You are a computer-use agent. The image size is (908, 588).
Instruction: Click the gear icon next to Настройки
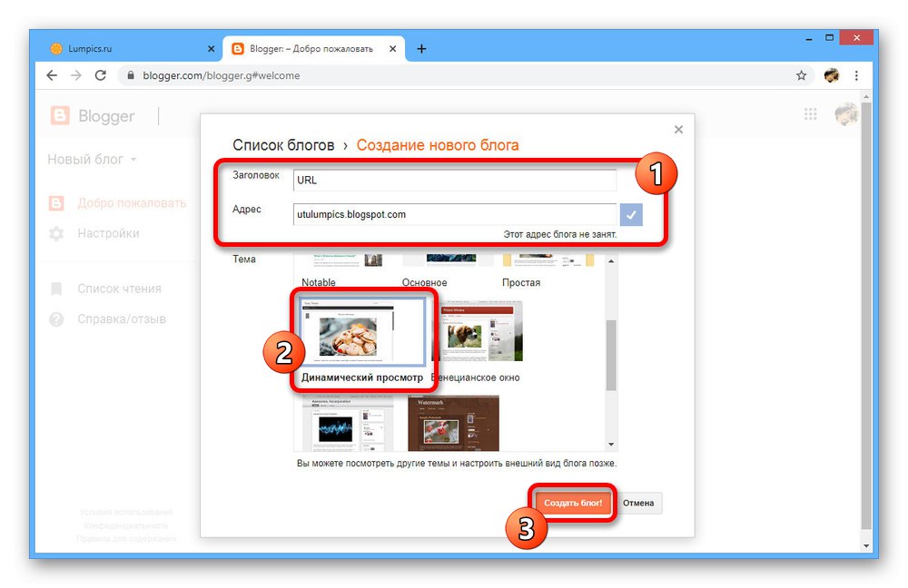[56, 234]
